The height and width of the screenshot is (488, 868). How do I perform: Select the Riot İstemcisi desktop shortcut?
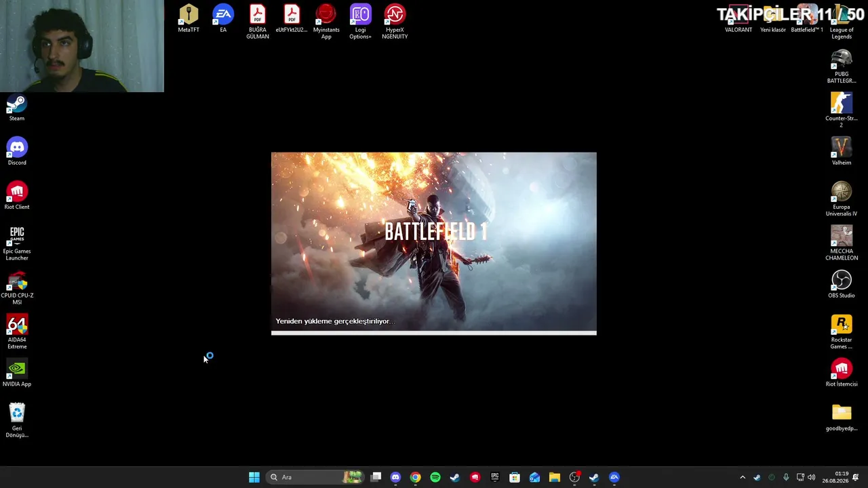[842, 373]
